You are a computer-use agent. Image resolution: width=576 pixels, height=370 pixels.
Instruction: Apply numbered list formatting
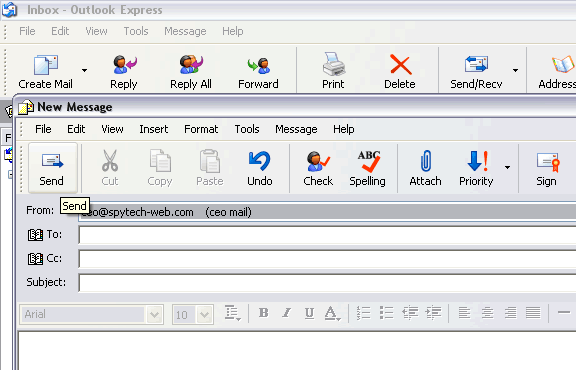coord(363,313)
